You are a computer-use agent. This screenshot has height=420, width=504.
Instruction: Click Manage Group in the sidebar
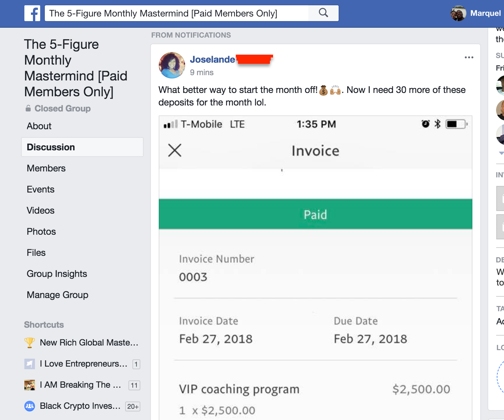click(57, 295)
